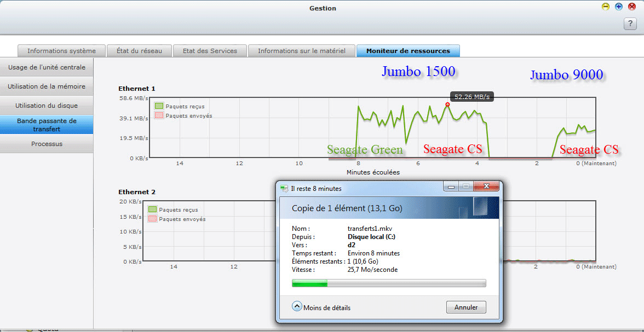This screenshot has height=332, width=644.
Task: Click source Disque local (C:)
Action: (x=372, y=237)
